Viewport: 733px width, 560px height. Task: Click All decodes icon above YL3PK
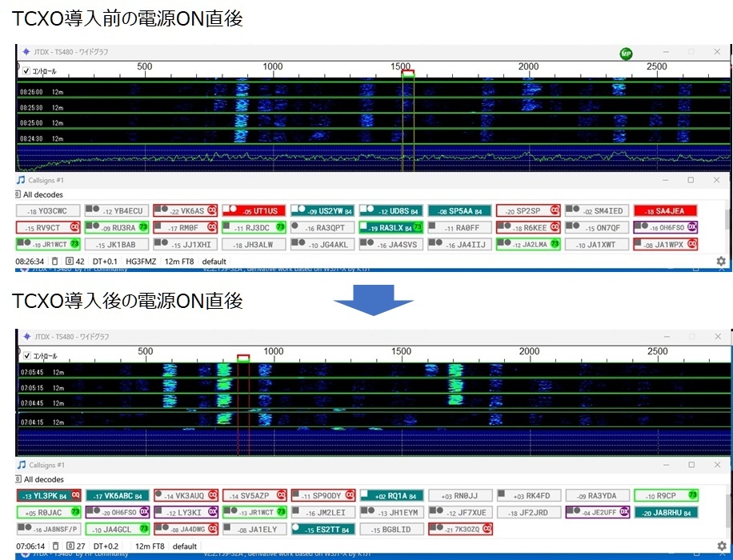point(18,479)
